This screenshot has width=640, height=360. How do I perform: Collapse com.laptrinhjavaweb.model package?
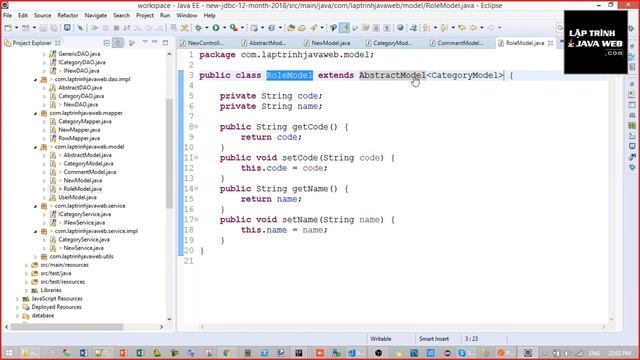click(x=36, y=147)
